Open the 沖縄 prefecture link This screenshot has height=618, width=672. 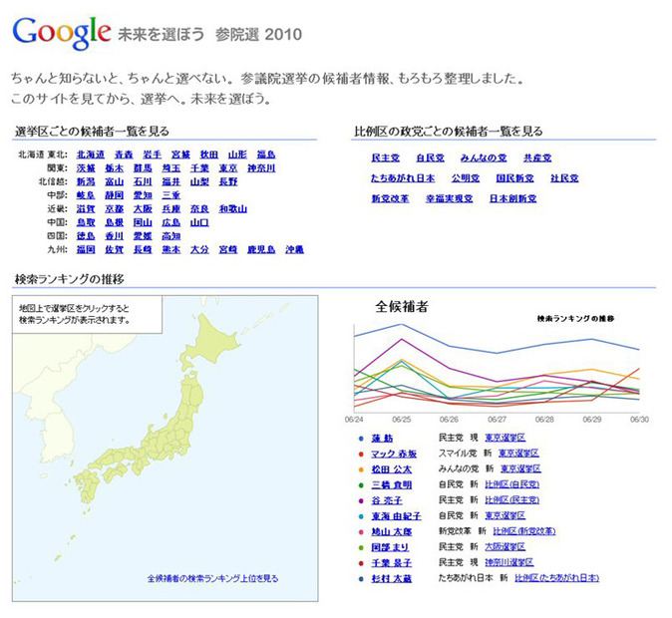pyautogui.click(x=294, y=249)
